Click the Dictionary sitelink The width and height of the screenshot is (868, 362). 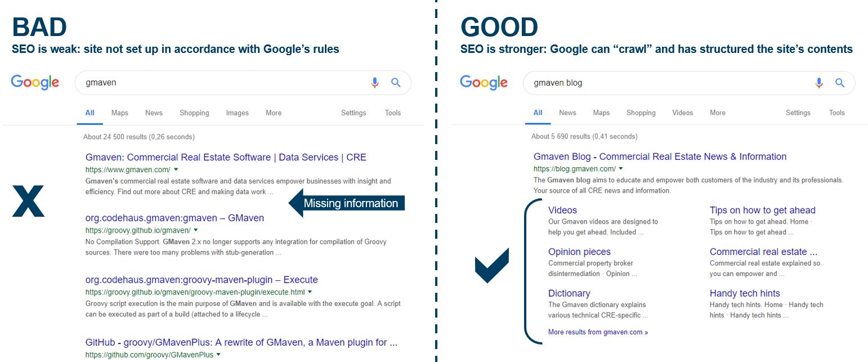[x=569, y=293]
